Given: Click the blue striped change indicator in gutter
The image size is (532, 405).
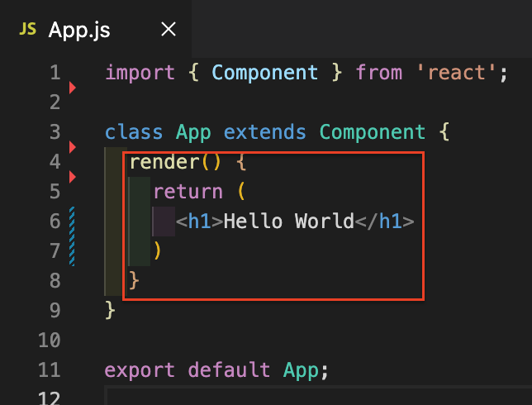Looking at the screenshot, I should [x=72, y=236].
